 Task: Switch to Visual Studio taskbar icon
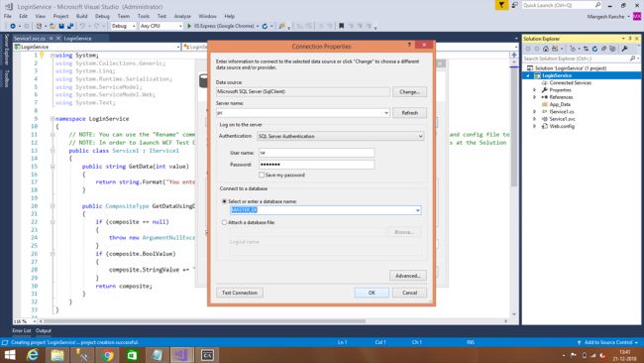click(x=182, y=355)
